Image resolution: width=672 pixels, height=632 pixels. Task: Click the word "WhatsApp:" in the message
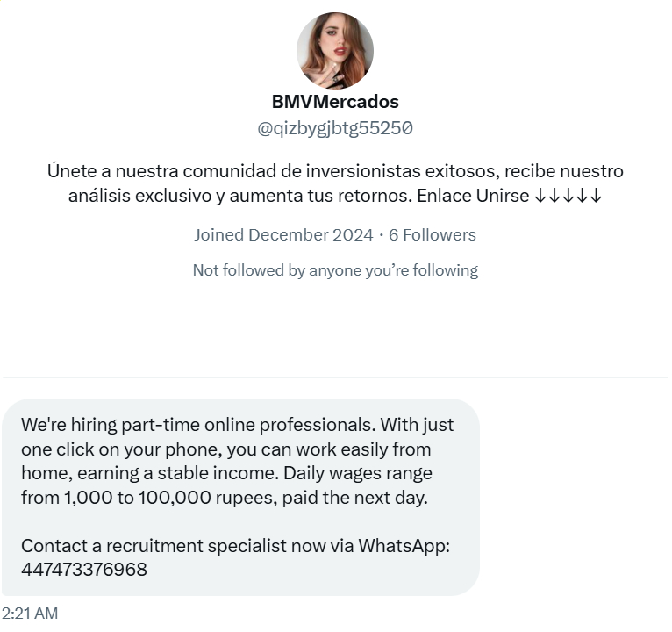(404, 546)
